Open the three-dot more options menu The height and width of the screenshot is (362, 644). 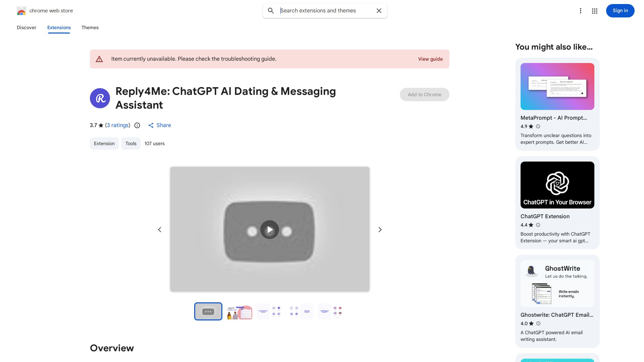click(580, 11)
